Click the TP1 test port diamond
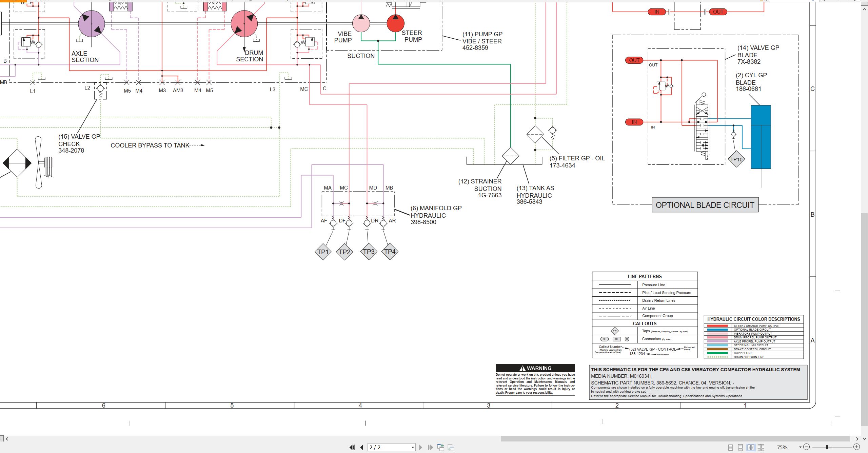The height and width of the screenshot is (453, 868). (323, 252)
